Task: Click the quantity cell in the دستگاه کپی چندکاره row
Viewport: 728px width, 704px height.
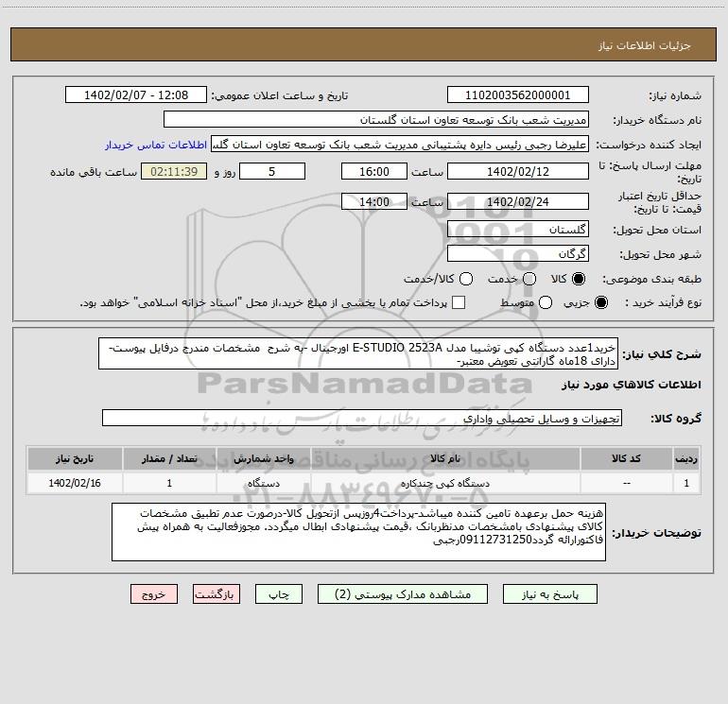Action: pyautogui.click(x=169, y=483)
